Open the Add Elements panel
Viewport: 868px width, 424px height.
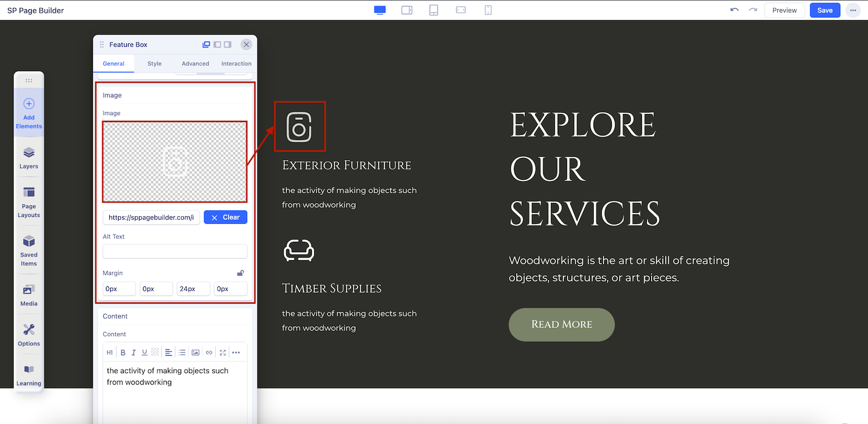point(29,112)
